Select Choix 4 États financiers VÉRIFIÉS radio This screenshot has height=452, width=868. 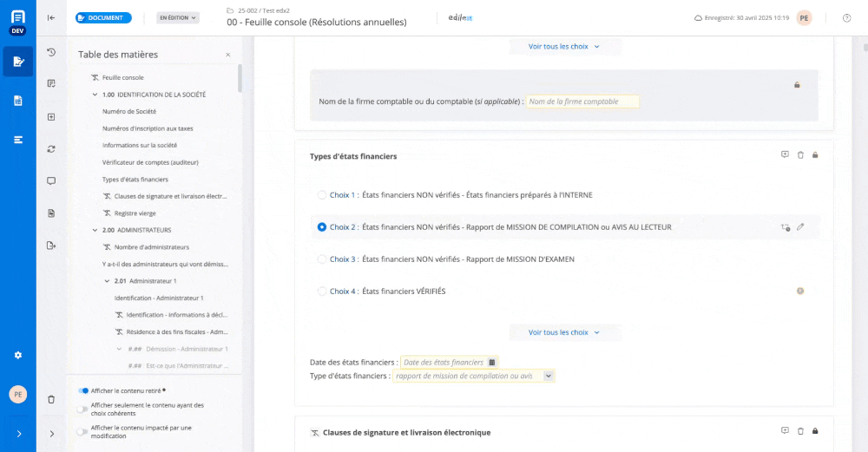(x=322, y=292)
